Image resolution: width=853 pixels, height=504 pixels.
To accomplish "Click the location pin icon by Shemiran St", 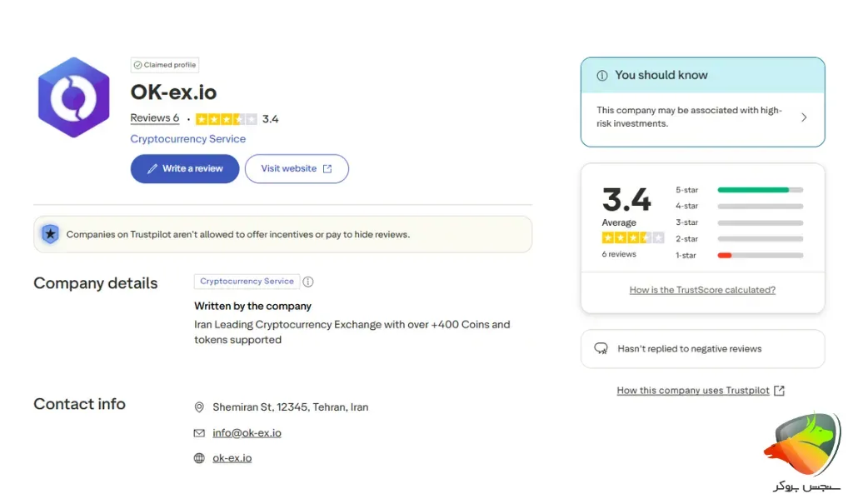I will (x=199, y=407).
